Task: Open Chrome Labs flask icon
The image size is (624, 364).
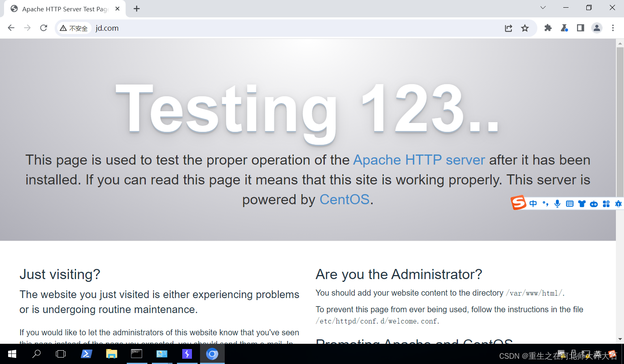Action: tap(564, 28)
